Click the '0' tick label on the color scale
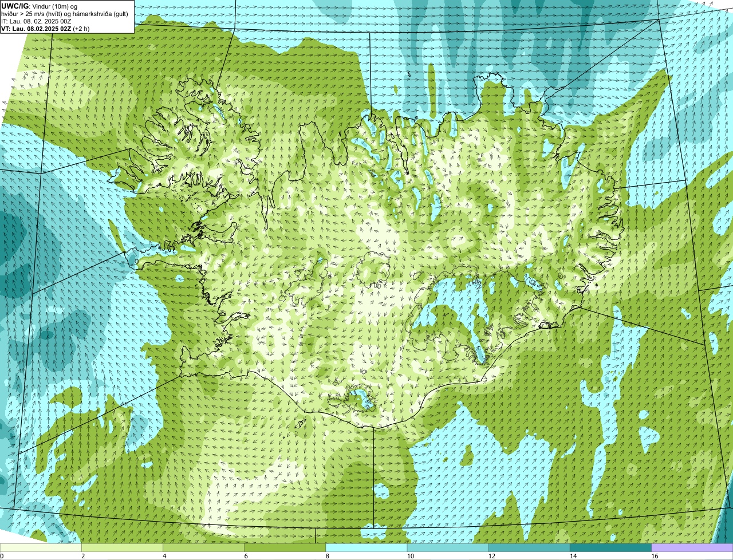This screenshot has width=733, height=560. tap(2, 556)
